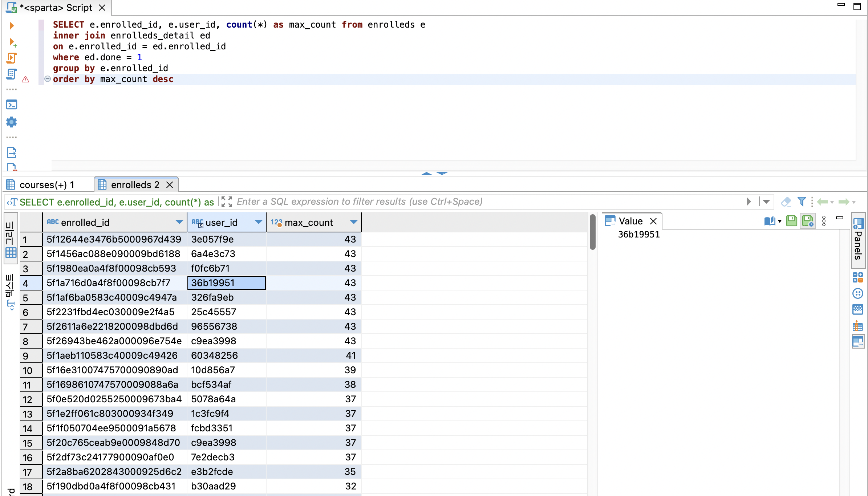Click the eraser clear-filter icon
This screenshot has height=496, width=868.
[x=786, y=202]
